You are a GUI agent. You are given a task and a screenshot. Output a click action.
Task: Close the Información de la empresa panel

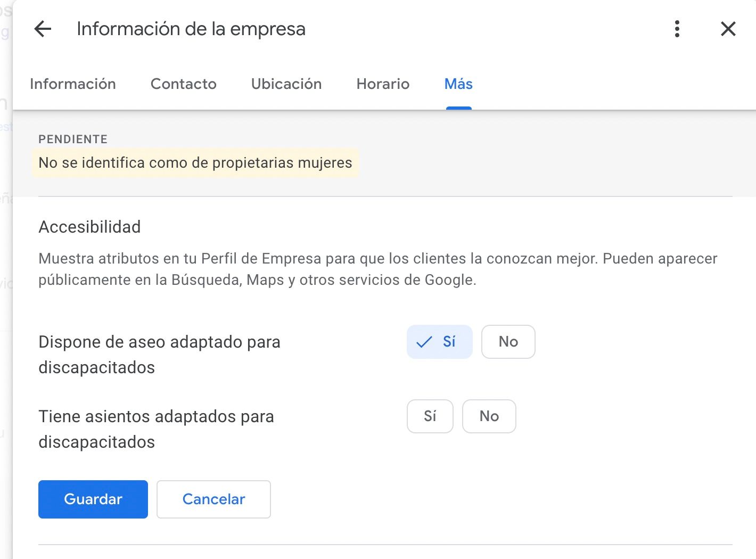coord(728,29)
